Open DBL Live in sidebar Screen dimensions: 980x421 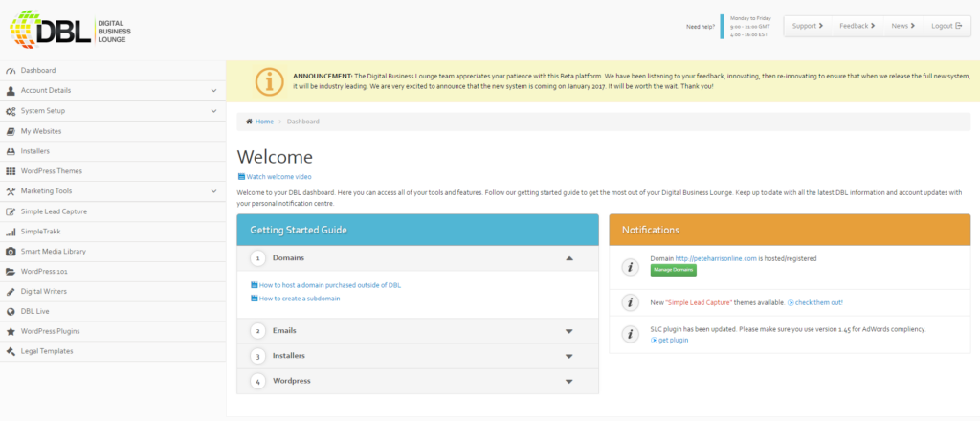tap(113, 311)
